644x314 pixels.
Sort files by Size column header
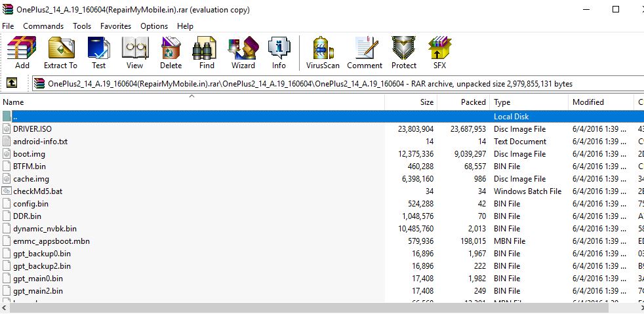tap(426, 102)
